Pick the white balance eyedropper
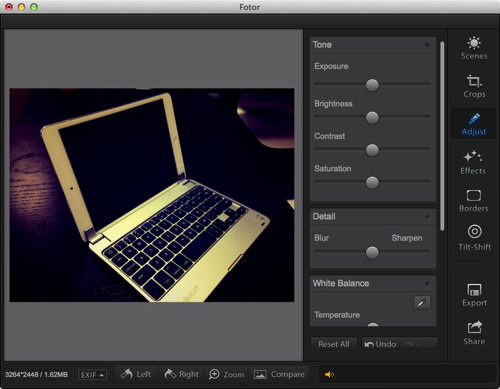 (421, 303)
